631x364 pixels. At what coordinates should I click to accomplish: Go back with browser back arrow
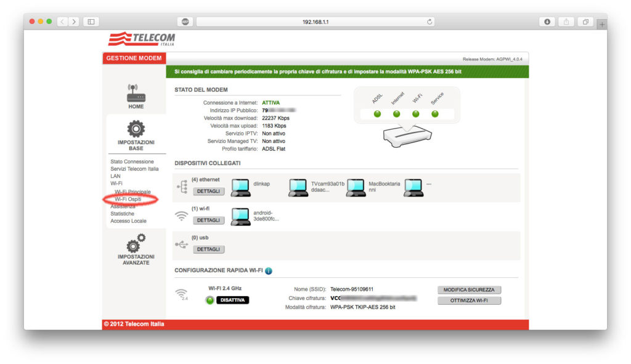pyautogui.click(x=62, y=22)
